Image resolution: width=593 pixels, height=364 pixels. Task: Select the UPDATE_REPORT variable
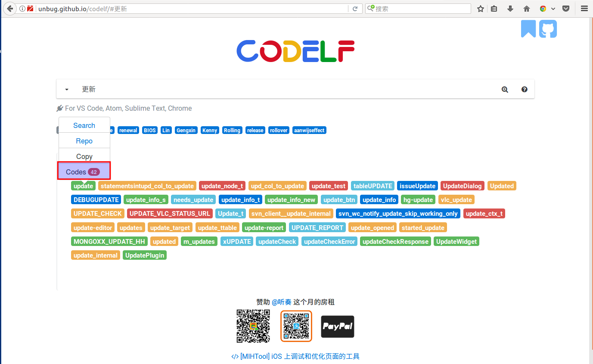pyautogui.click(x=318, y=227)
